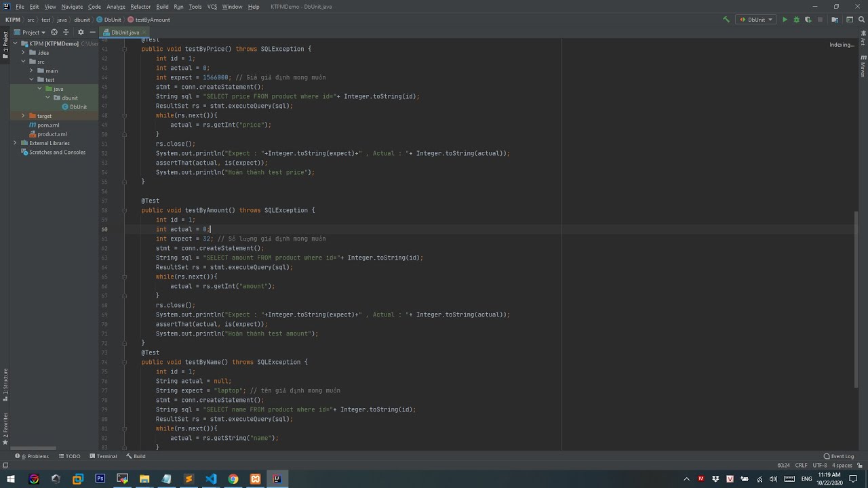Expand the .idea folder
The image size is (868, 488).
click(x=22, y=52)
